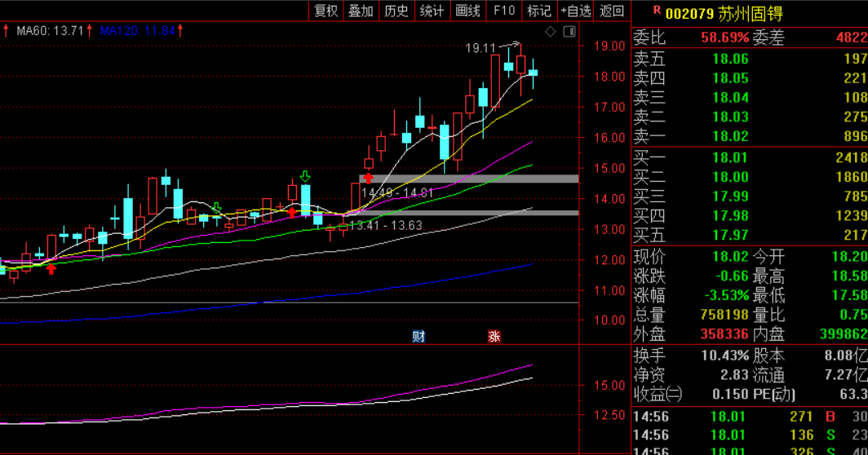Open the 历史 history view

[x=396, y=11]
